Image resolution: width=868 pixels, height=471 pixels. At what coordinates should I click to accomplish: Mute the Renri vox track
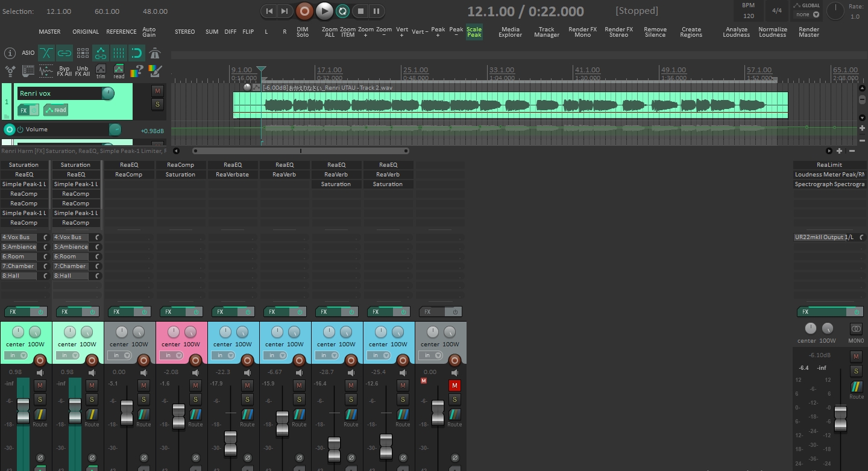tap(157, 91)
